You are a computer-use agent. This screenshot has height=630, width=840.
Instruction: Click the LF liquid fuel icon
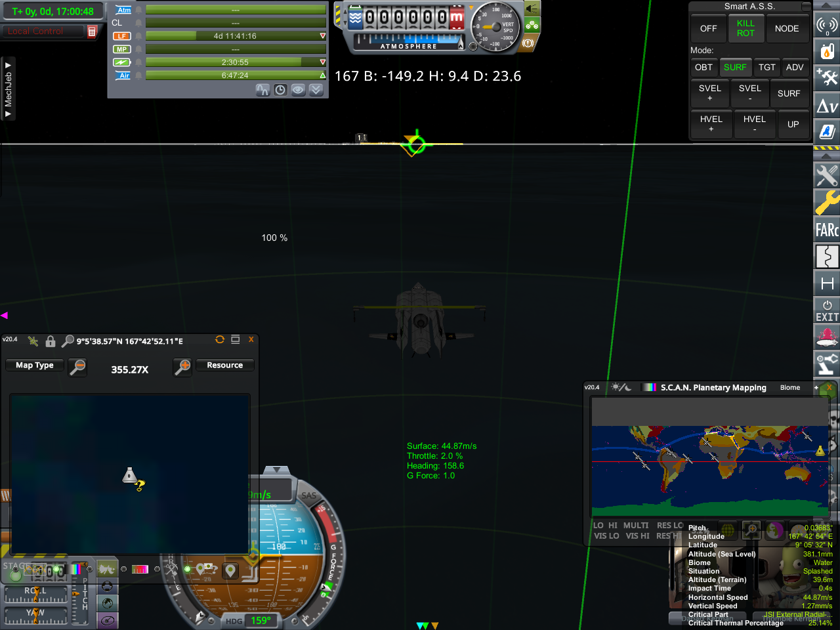[x=122, y=36]
